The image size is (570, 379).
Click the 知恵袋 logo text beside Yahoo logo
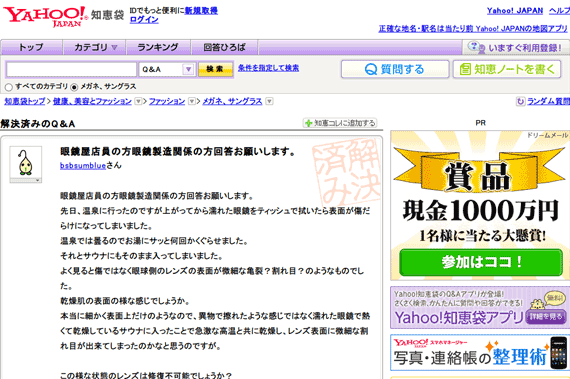click(x=107, y=15)
